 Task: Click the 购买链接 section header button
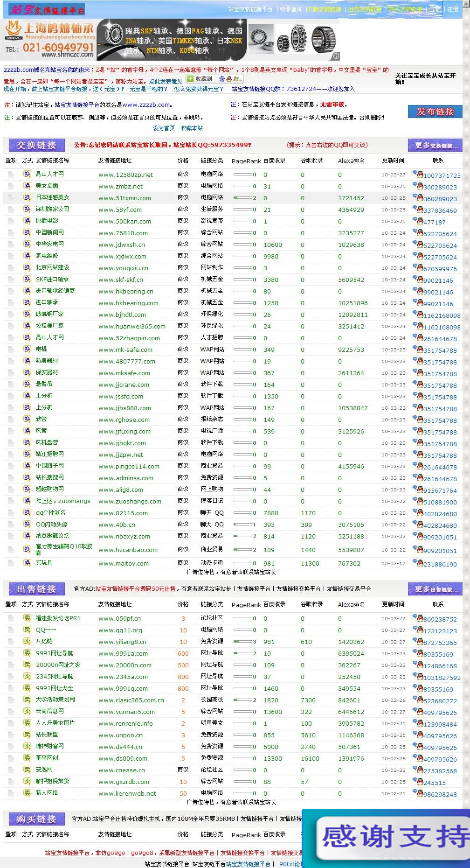[x=36, y=819]
